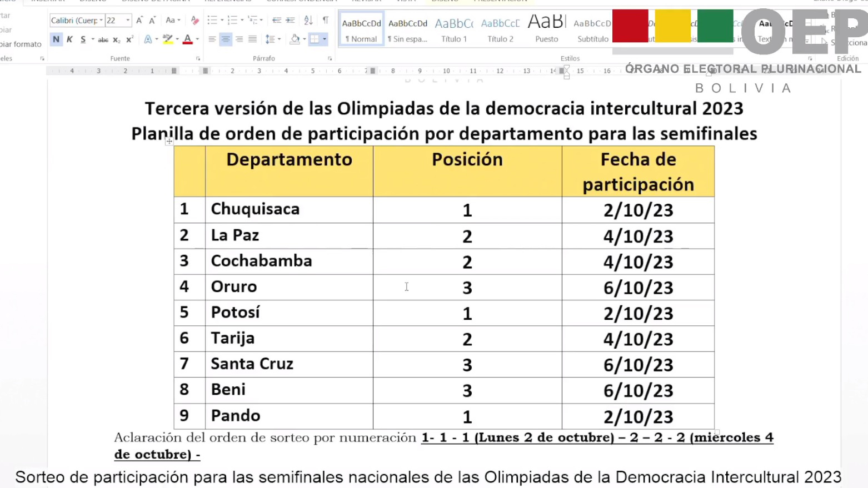Toggle center alignment in paragraph group
Screen dimensions: 868x488
click(x=226, y=39)
